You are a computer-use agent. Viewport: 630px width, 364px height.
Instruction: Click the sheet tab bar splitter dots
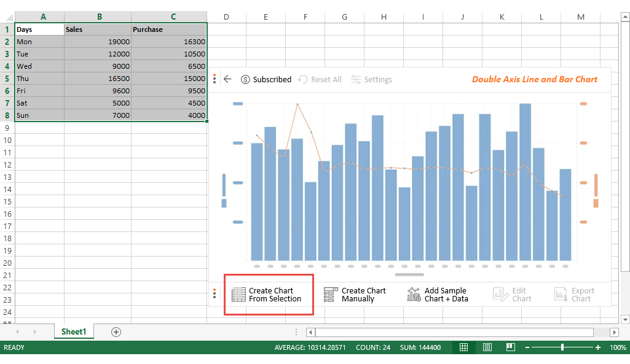point(296,332)
